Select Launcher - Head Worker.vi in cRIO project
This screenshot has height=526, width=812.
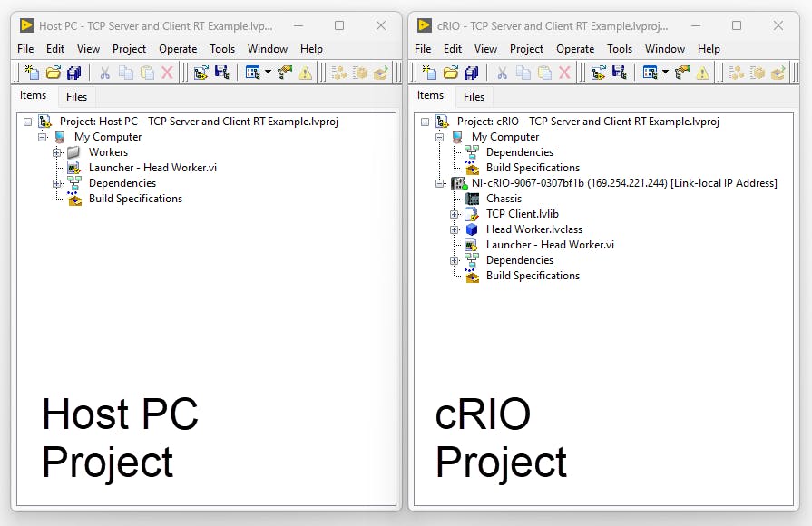coord(550,245)
